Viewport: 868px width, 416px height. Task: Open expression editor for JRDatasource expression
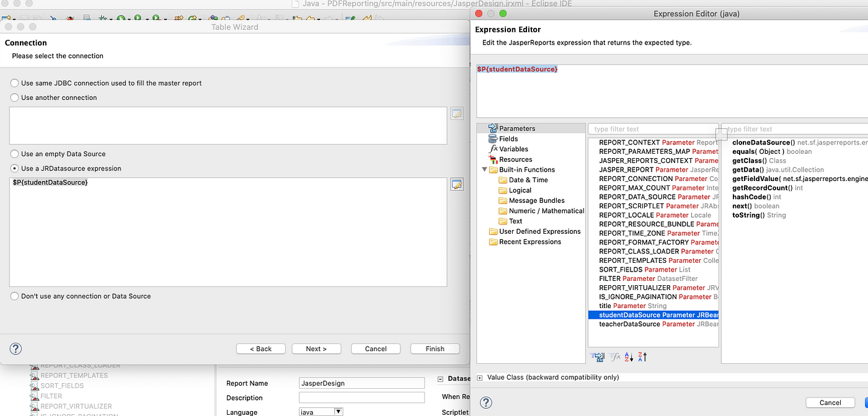(x=457, y=184)
